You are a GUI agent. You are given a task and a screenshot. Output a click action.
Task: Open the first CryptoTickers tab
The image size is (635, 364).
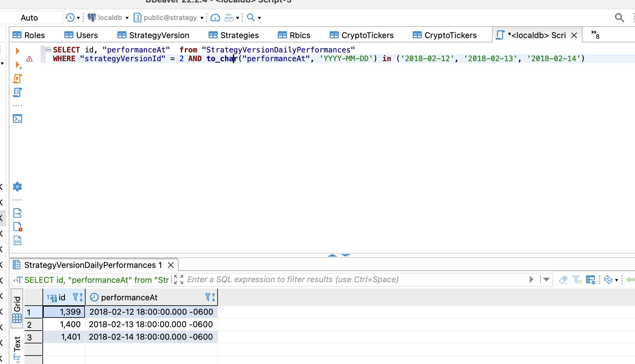(x=362, y=35)
